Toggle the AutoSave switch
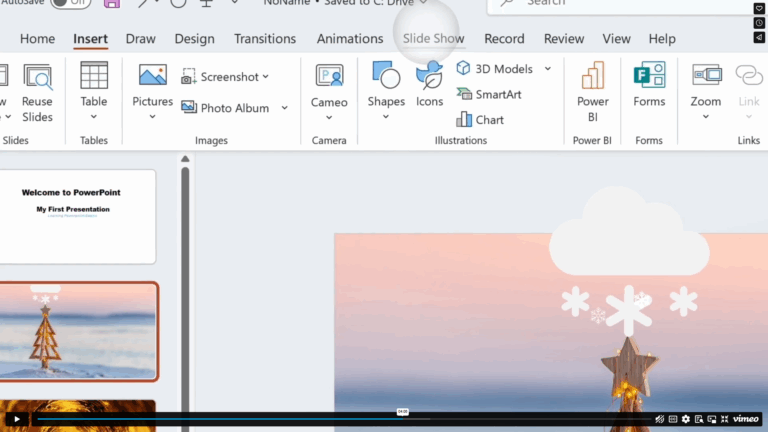This screenshot has width=768, height=432. (71, 3)
